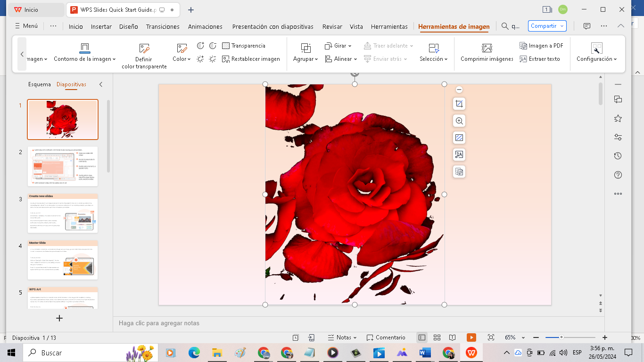
Task: Click the crop icon beside the image
Action: click(x=459, y=104)
